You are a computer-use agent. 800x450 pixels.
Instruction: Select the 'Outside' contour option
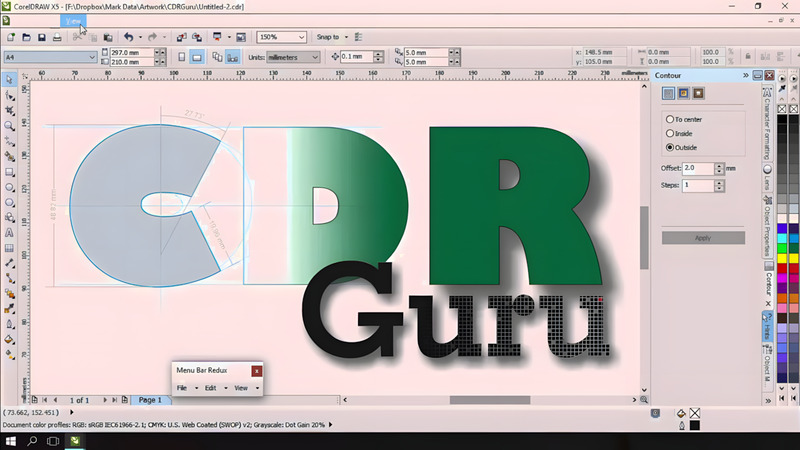(x=669, y=147)
